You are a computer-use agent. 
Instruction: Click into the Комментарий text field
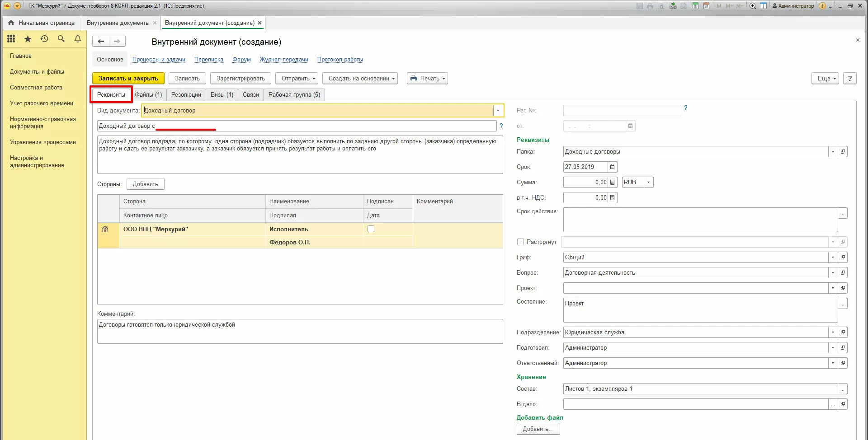coord(300,331)
